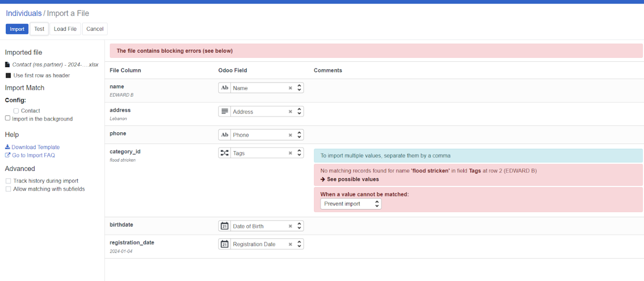Check Track history during import

pos(8,181)
